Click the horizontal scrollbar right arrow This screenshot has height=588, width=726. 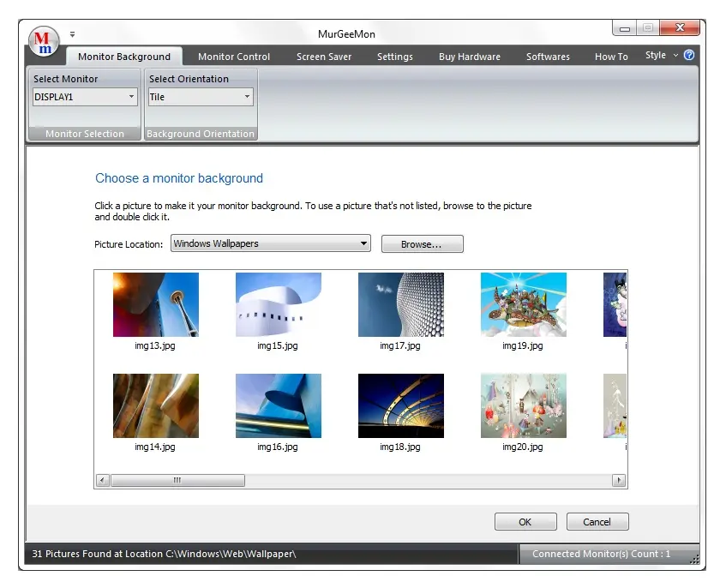[x=618, y=481]
